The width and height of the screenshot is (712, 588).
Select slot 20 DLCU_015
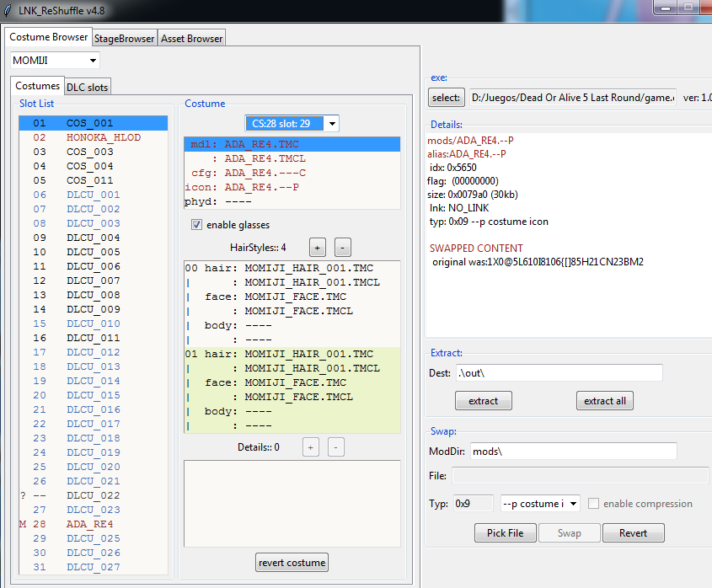pos(93,395)
